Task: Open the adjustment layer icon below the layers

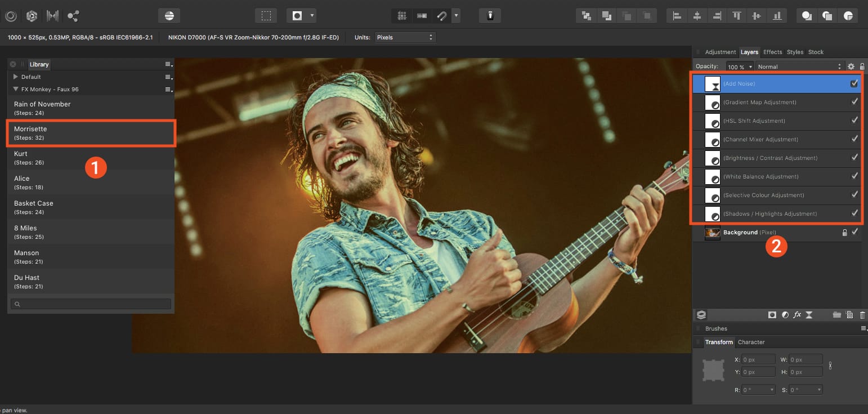Action: pos(785,315)
